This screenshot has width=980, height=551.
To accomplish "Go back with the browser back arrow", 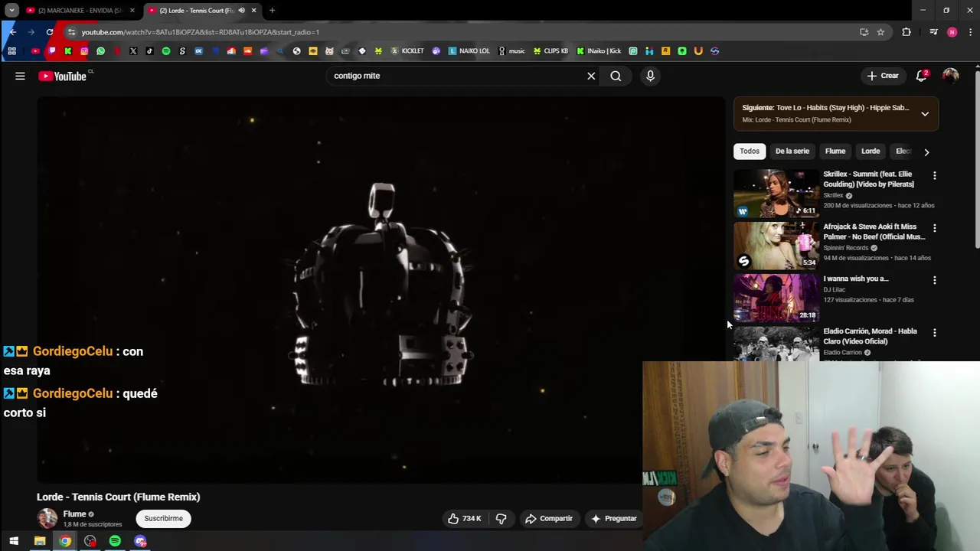I will 12,32.
